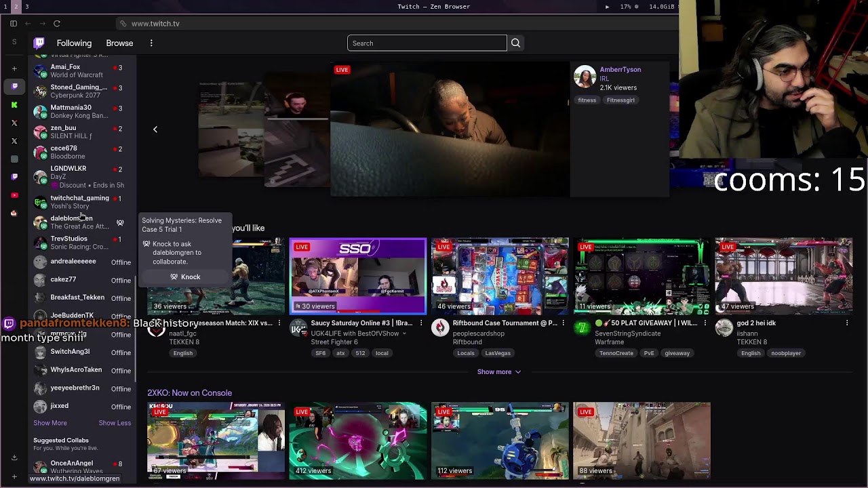Click the knock collaboration icon beside daleblomgren
The height and width of the screenshot is (488, 868).
tap(120, 222)
